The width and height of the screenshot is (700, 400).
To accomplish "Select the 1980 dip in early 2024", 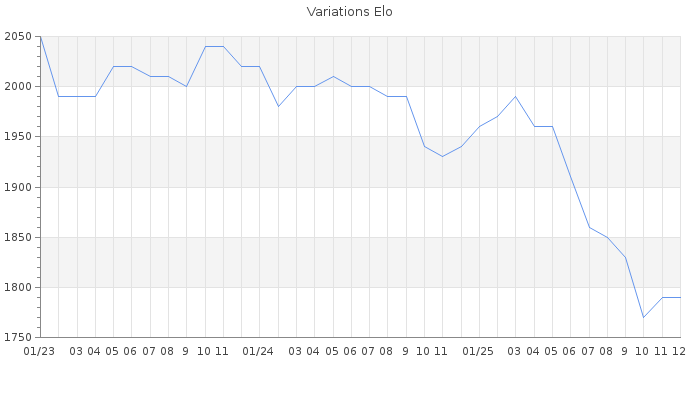I will coord(278,107).
